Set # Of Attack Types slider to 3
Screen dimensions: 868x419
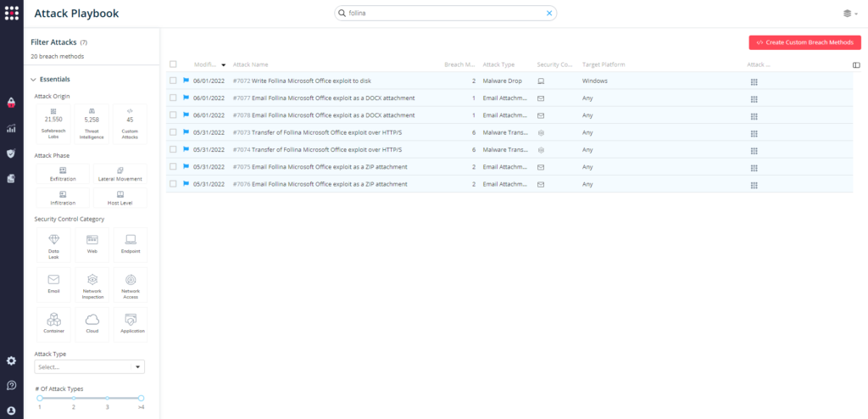108,398
